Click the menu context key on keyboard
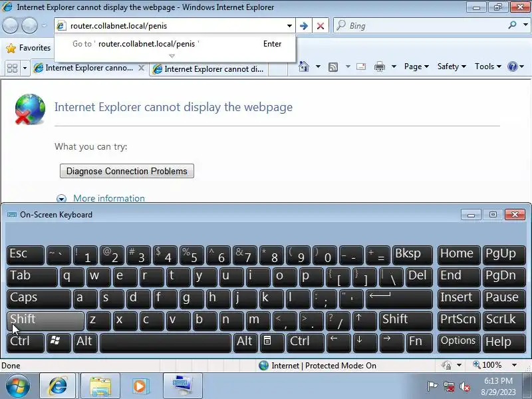 click(x=272, y=342)
